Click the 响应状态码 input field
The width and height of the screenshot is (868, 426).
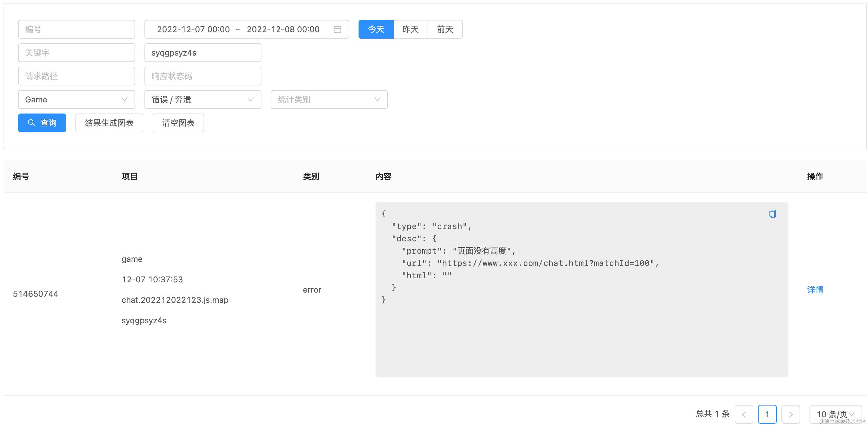click(202, 76)
